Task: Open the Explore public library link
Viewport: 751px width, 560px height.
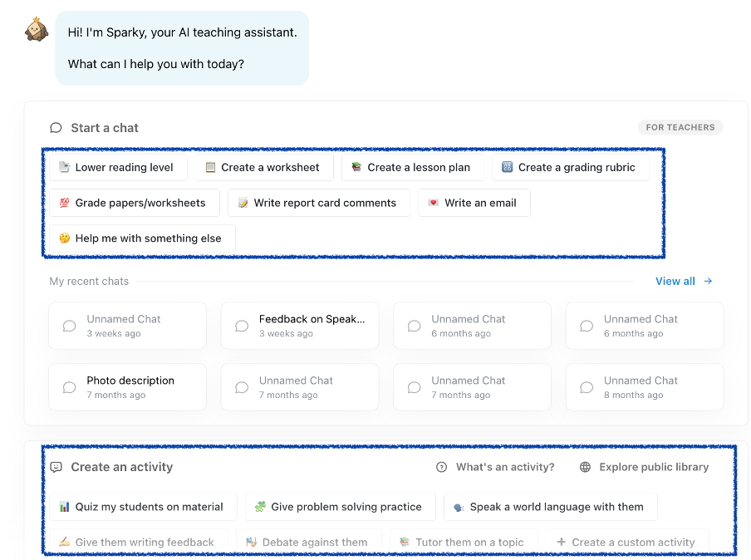Action: click(654, 467)
